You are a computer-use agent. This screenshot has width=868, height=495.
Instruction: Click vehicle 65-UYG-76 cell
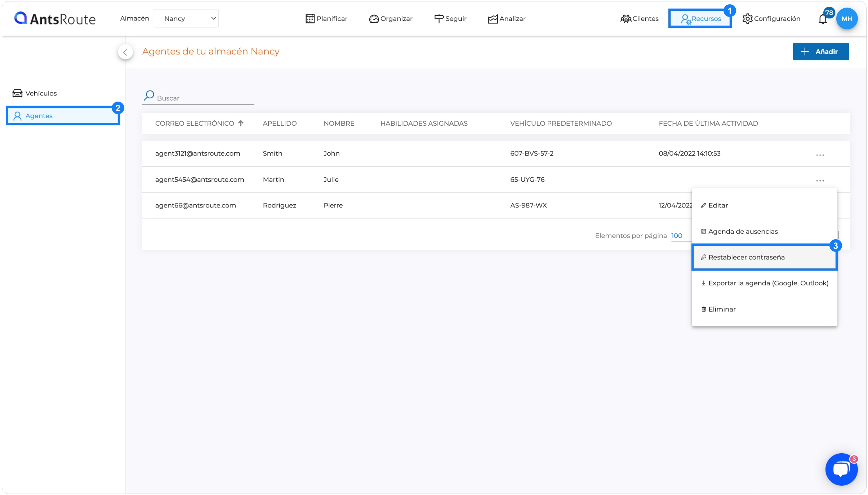[x=527, y=179]
